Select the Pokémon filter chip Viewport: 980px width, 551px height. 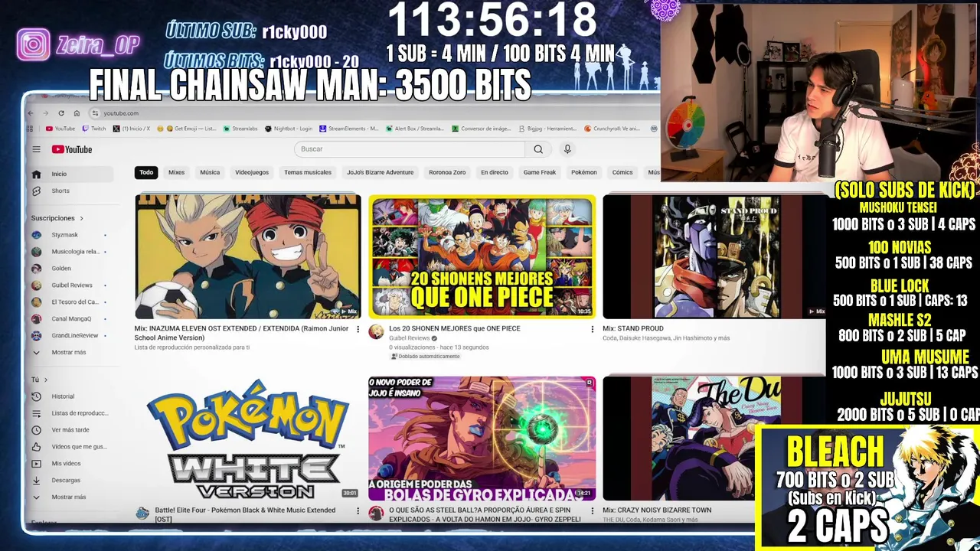584,172
